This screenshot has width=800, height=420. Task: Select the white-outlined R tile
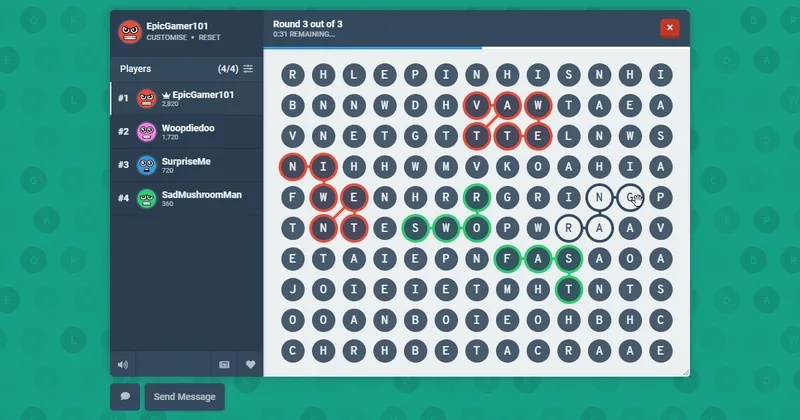tap(568, 228)
